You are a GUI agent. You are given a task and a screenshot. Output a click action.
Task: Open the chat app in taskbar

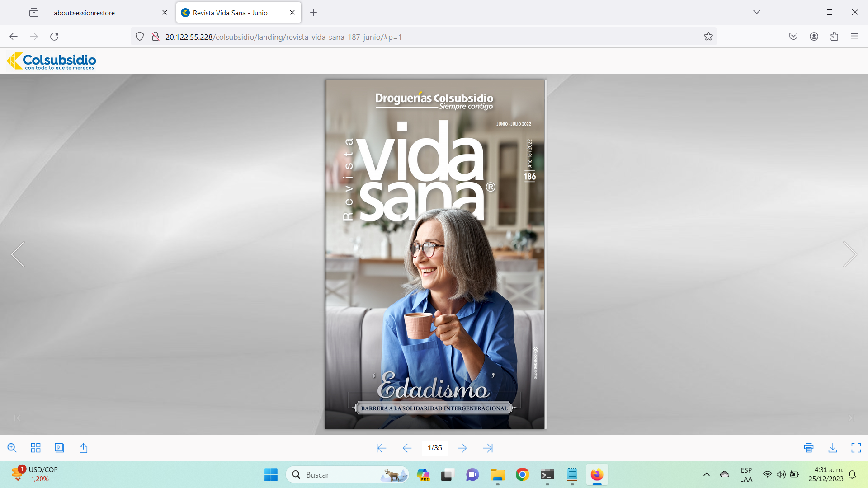point(472,475)
